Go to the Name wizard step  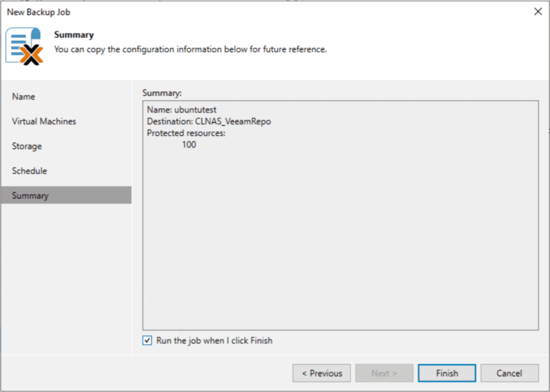click(x=24, y=97)
